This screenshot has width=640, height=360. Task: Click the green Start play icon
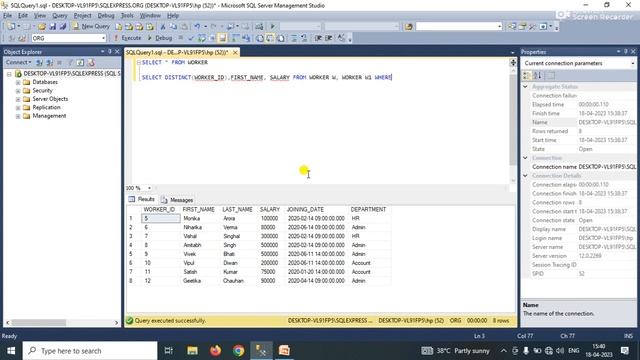(273, 27)
